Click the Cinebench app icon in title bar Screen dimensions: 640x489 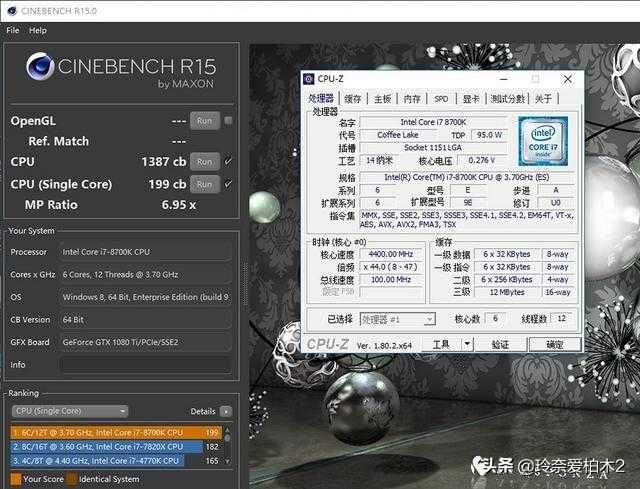pos(11,10)
